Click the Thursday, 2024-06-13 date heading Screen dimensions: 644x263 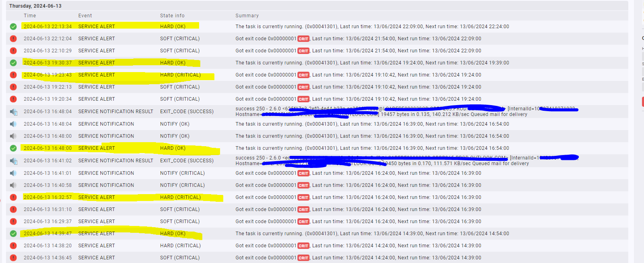tap(35, 6)
